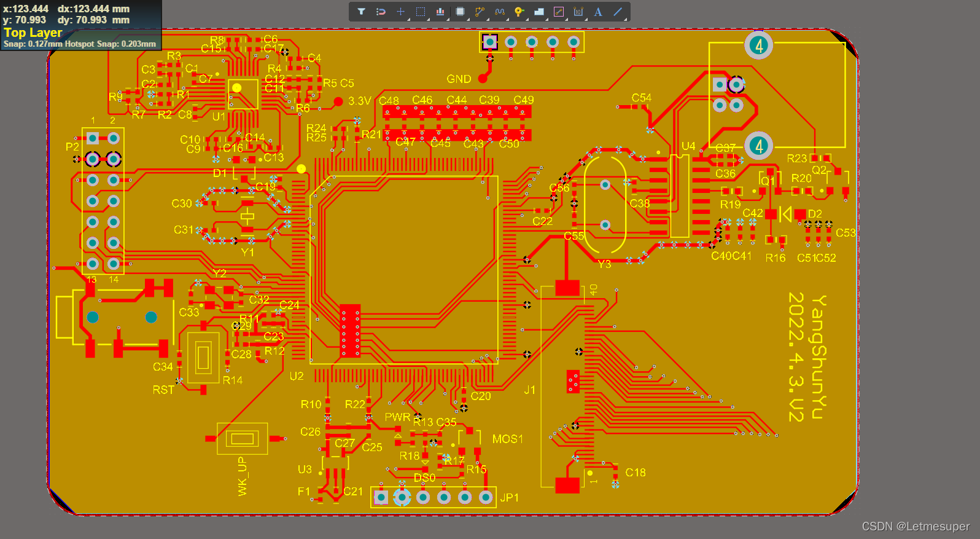Select the Place Polygon Pour tool

point(539,12)
